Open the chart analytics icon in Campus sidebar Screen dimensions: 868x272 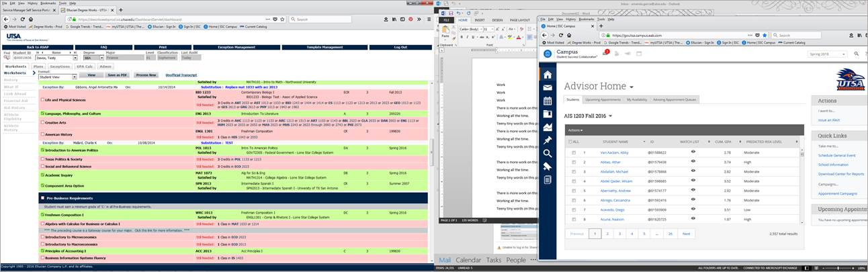pos(548,127)
